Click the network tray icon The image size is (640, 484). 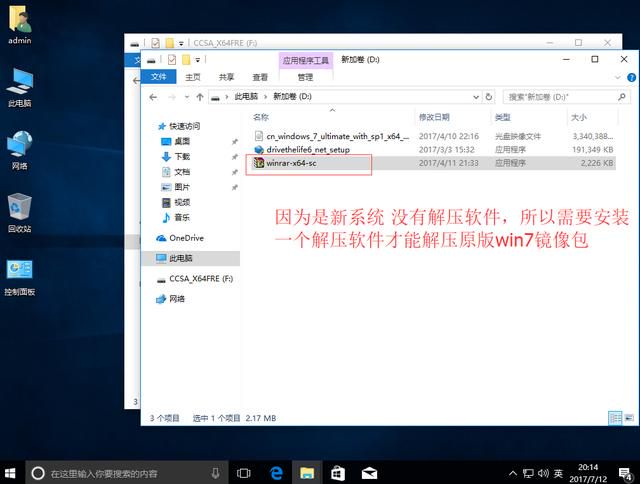pyautogui.click(x=528, y=473)
